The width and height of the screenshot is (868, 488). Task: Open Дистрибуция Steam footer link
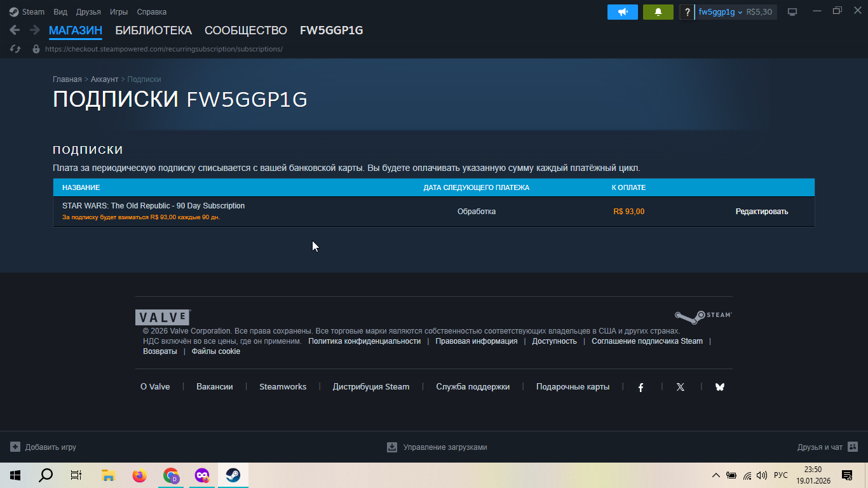[371, 387]
